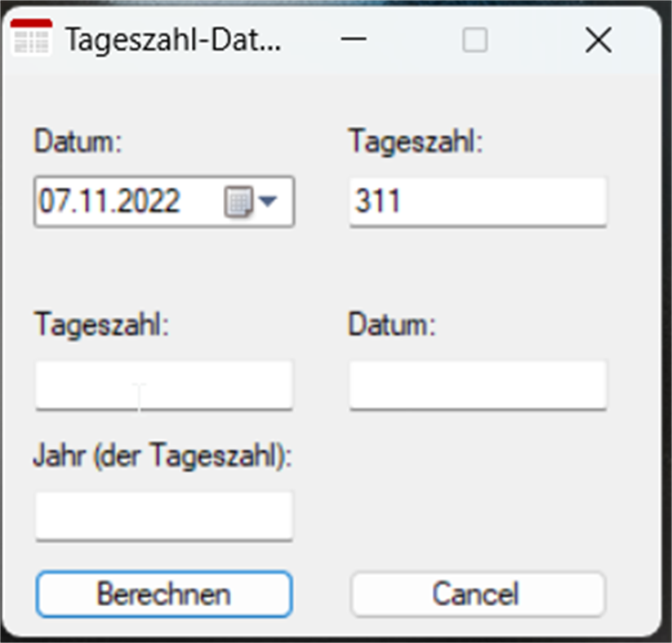Click the Tageszahl field containing 311

click(478, 200)
